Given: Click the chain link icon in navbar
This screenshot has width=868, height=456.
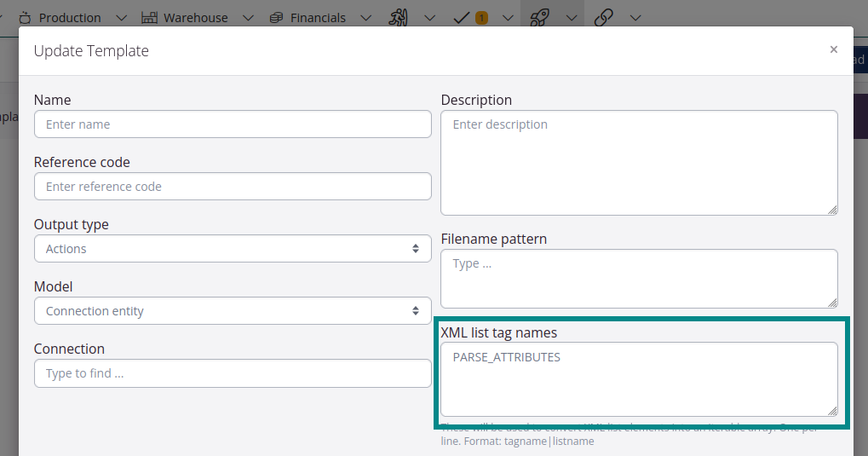Looking at the screenshot, I should [x=604, y=17].
